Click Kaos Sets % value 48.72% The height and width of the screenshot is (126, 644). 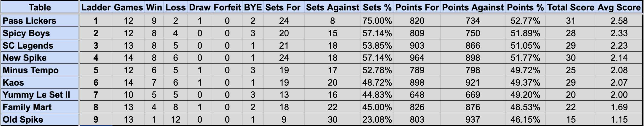coord(377,82)
